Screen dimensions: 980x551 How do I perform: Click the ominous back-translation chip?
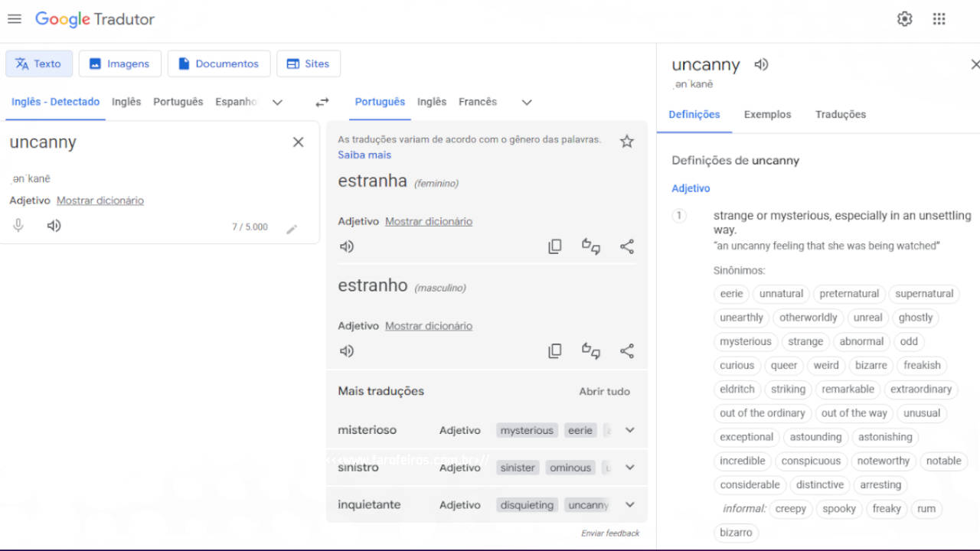pos(570,468)
